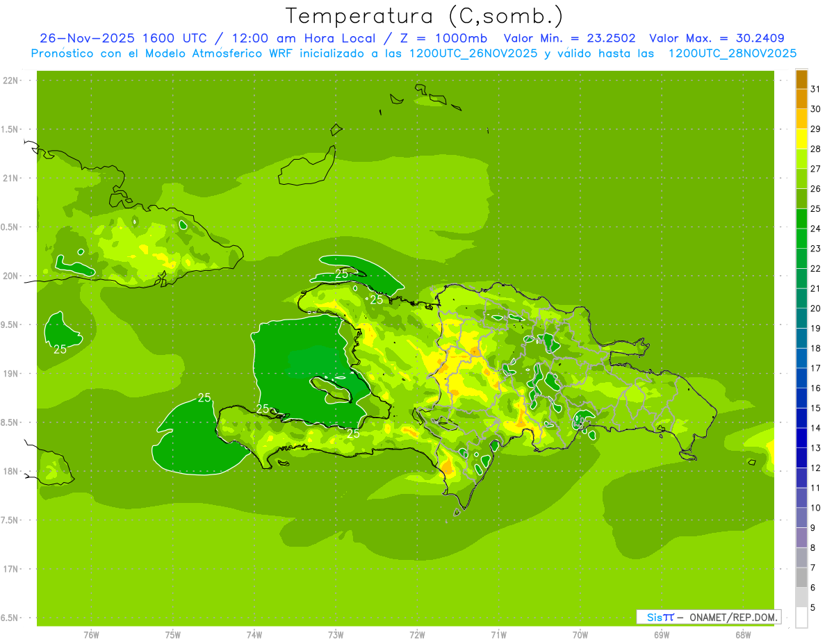This screenshot has width=834, height=644.
Task: Pick the yellow legend swatch between 28 and 29
Action: pyautogui.click(x=801, y=139)
